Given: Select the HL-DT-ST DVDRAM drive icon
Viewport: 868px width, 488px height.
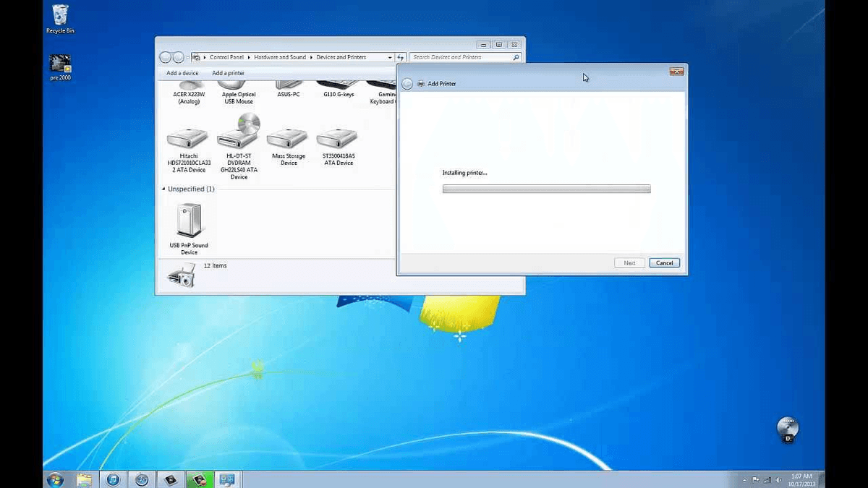Looking at the screenshot, I should tap(239, 132).
